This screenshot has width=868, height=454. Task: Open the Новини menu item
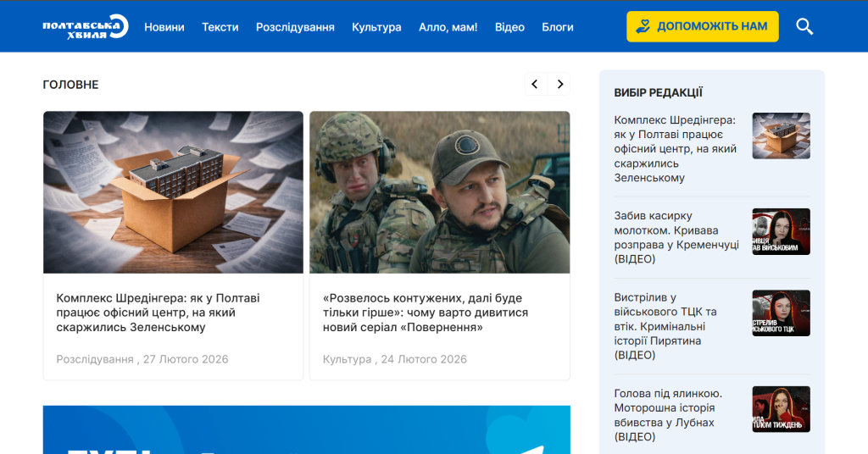coord(164,27)
